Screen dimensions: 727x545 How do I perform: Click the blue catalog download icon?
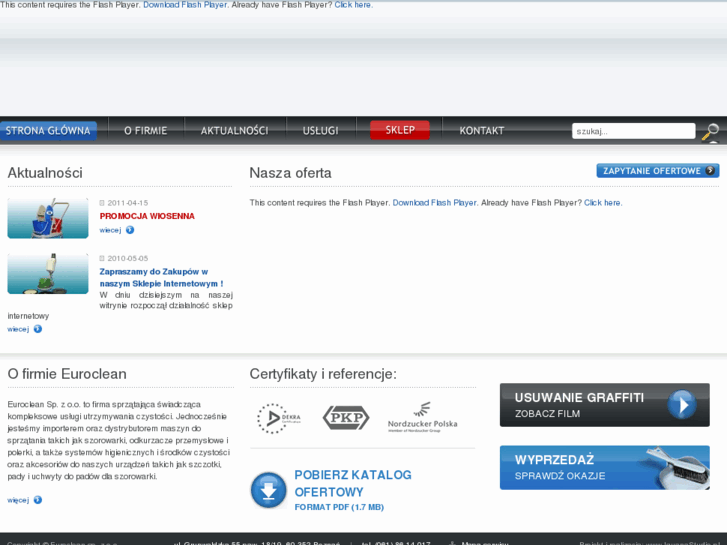click(x=268, y=490)
